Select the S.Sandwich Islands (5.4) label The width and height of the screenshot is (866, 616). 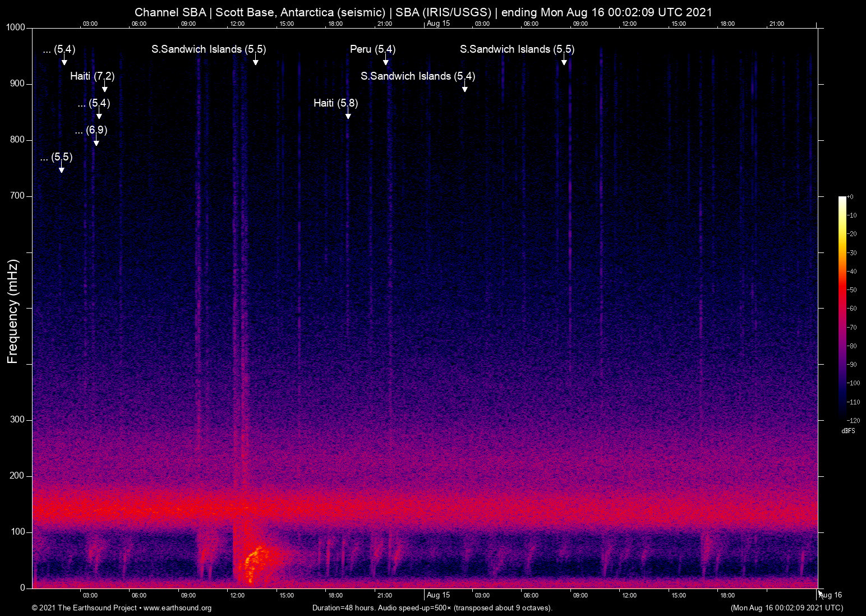[417, 76]
